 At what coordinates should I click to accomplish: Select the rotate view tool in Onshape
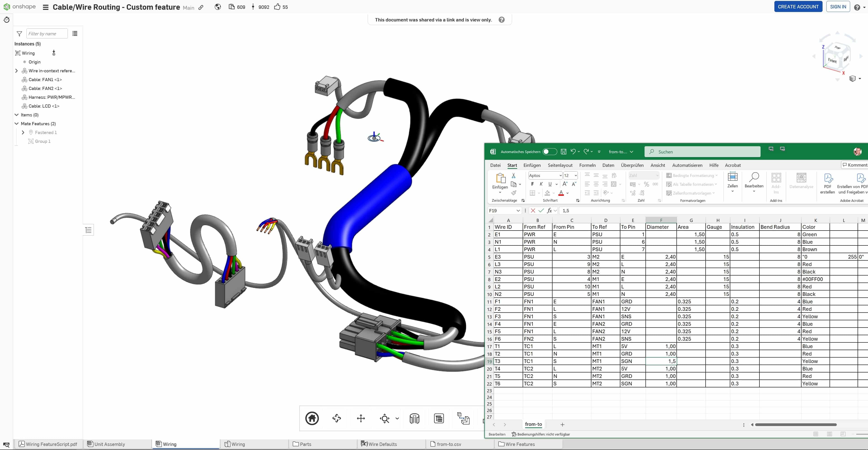[336, 418]
